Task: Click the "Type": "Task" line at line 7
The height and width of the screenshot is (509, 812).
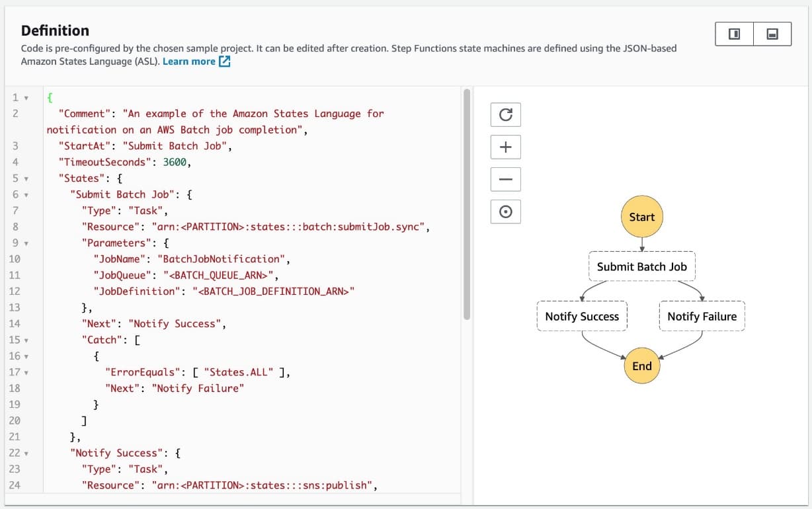Action: 124,211
